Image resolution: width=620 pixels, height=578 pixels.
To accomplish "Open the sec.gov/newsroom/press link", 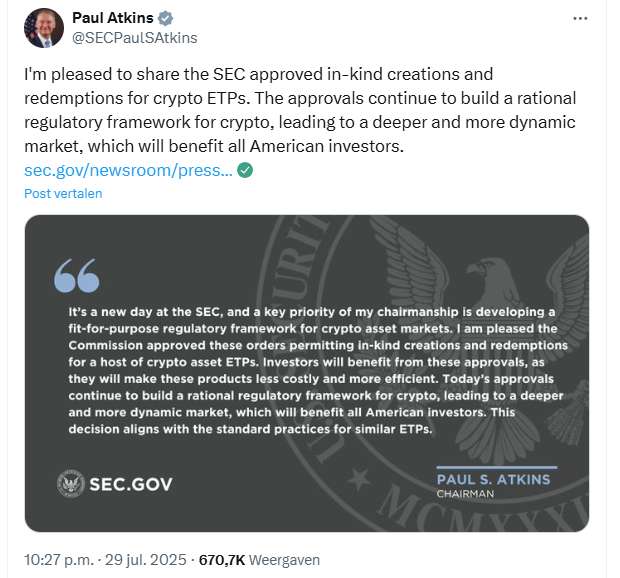I will pos(128,170).
